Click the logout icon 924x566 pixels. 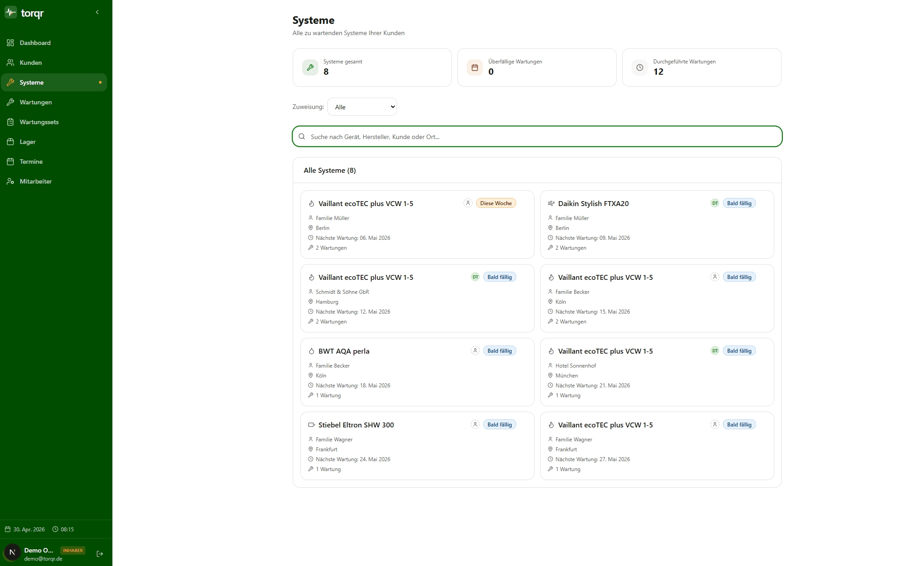(100, 554)
